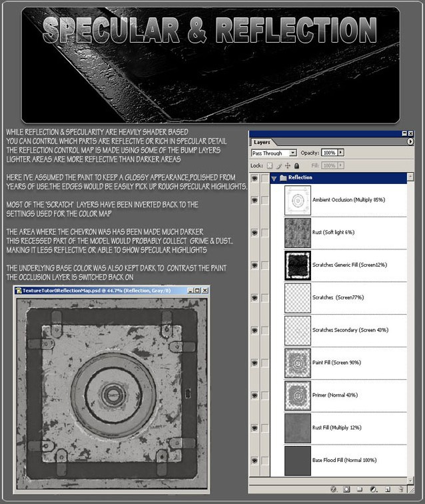This screenshot has width=425, height=504.
Task: Open the Layers panel flyout menu arrow
Action: (x=410, y=141)
